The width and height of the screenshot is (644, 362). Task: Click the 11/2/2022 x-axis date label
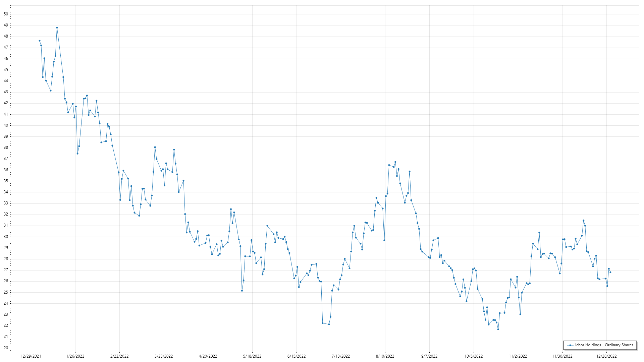(518, 356)
